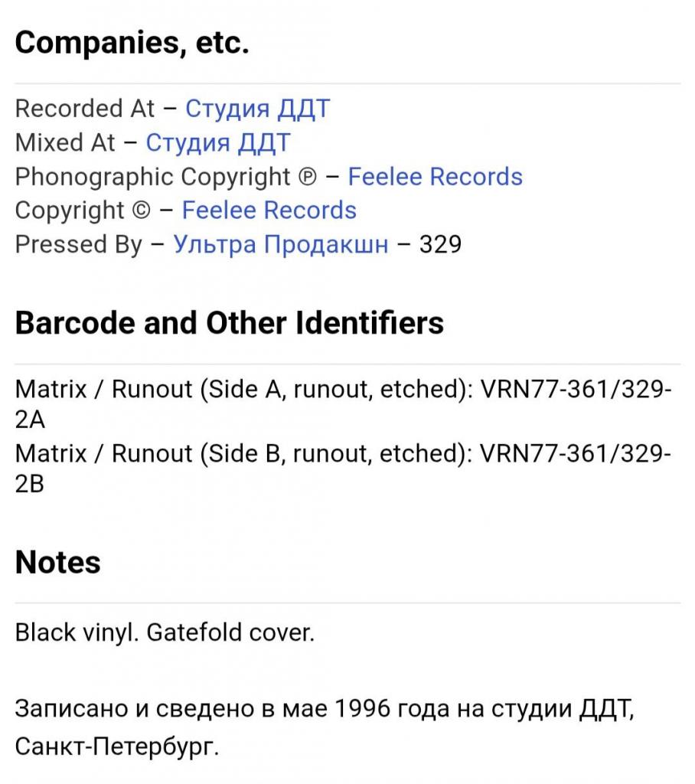
Task: Select the Side A matrix runout entry
Action: (x=343, y=404)
